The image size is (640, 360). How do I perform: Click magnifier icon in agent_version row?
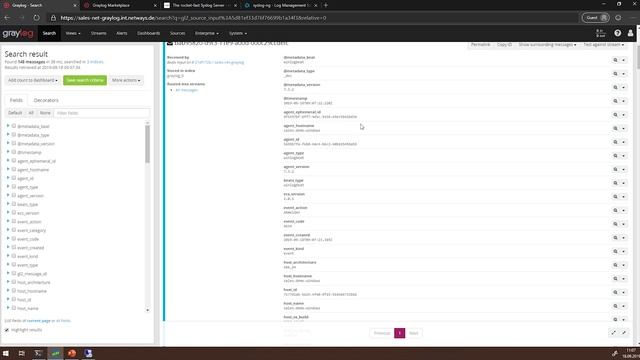[615, 169]
